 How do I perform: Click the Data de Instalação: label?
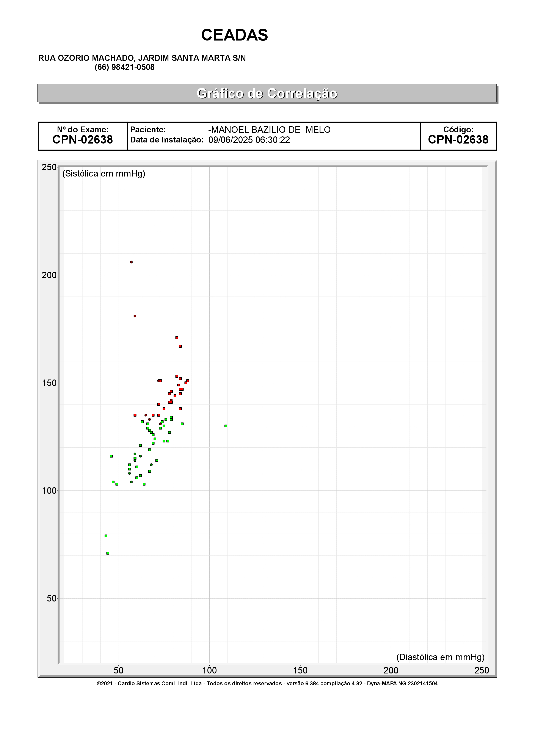[167, 140]
